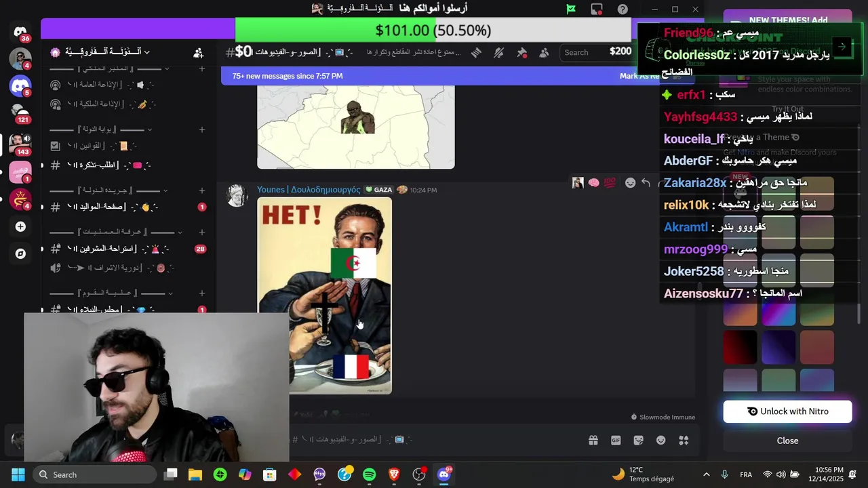Viewport: 868px width, 488px height.
Task: Open the الإذاعة العامة stage channel
Action: (x=127, y=85)
